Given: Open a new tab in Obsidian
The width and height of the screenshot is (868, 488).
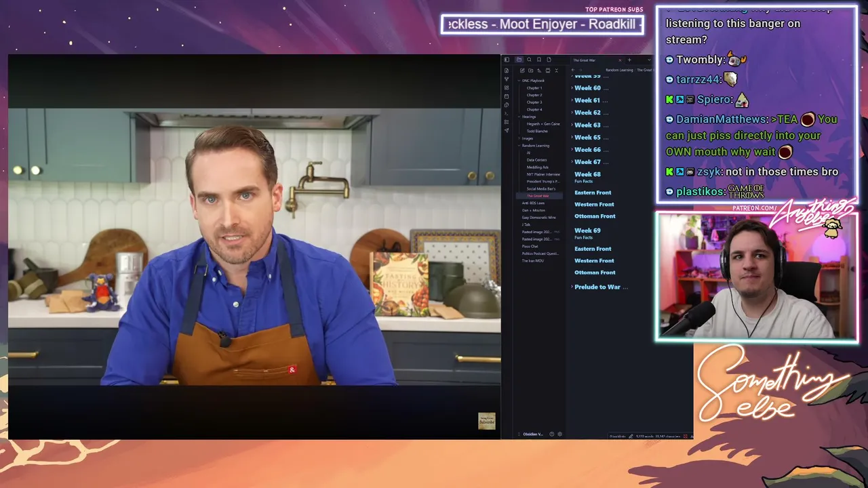Looking at the screenshot, I should click(x=629, y=60).
